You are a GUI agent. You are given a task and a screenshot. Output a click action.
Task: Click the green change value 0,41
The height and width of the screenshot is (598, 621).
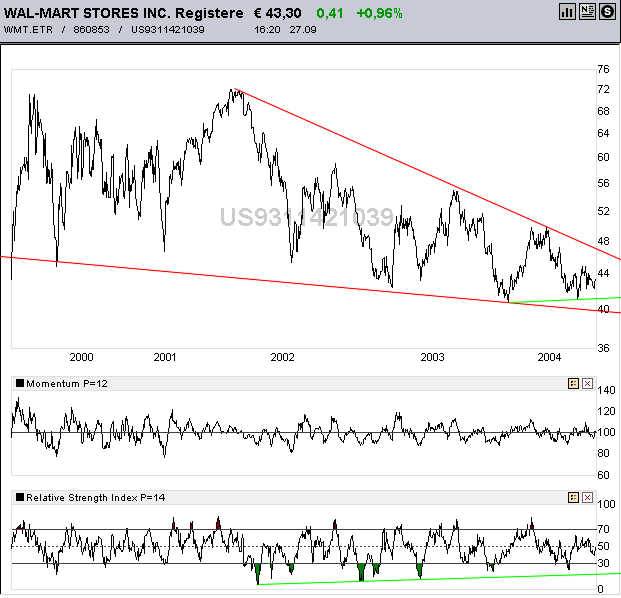[330, 13]
